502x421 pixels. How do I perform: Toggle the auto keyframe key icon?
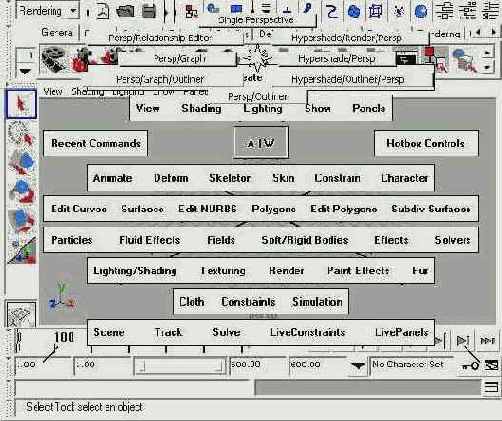point(470,366)
